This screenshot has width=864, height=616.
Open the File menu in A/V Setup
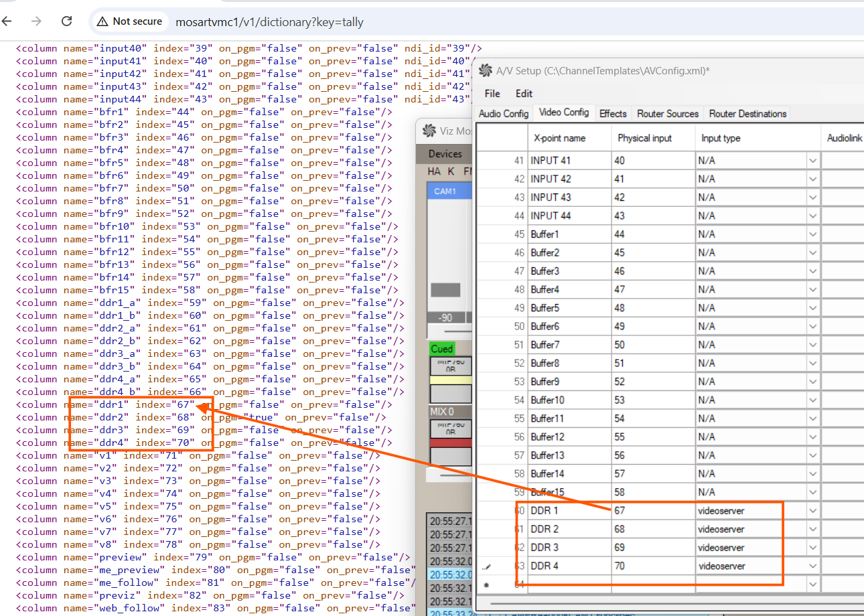tap(492, 94)
